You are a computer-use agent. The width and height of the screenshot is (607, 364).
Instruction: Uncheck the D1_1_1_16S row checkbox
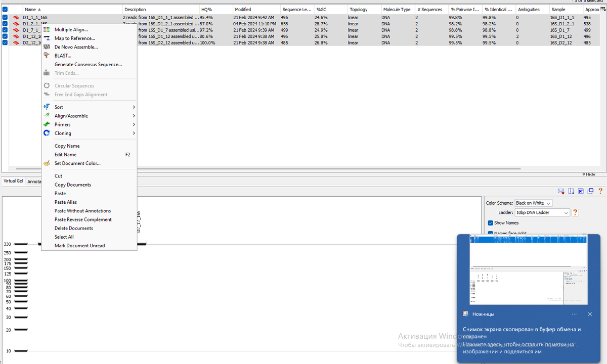(x=5, y=17)
